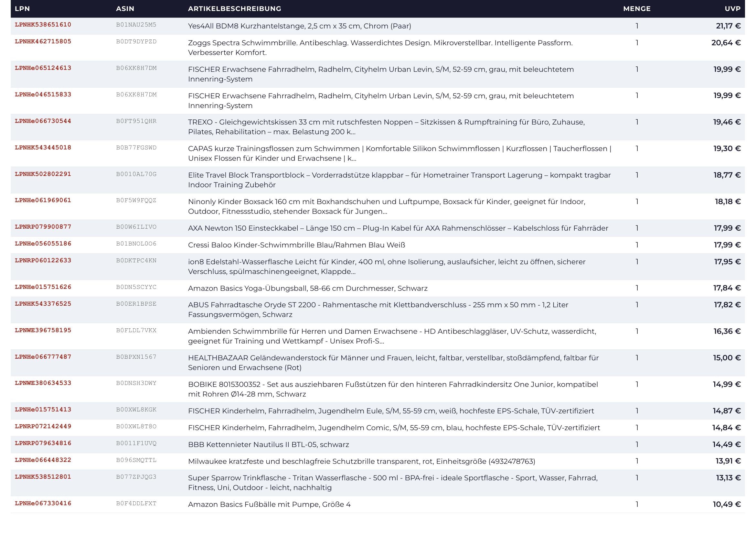Screen dimensions: 756x535
Task: Click the FISCHER Jugendhelm Comic description
Action: tap(394, 428)
